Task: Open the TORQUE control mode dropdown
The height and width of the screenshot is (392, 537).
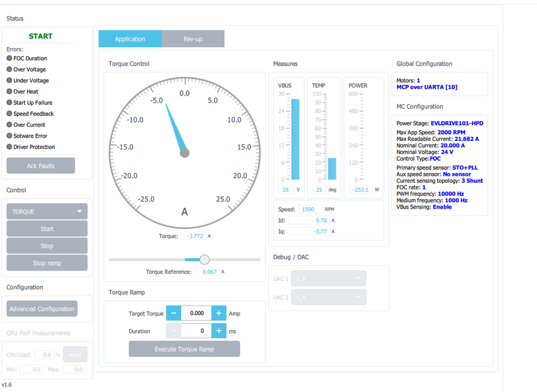Action: tap(47, 211)
